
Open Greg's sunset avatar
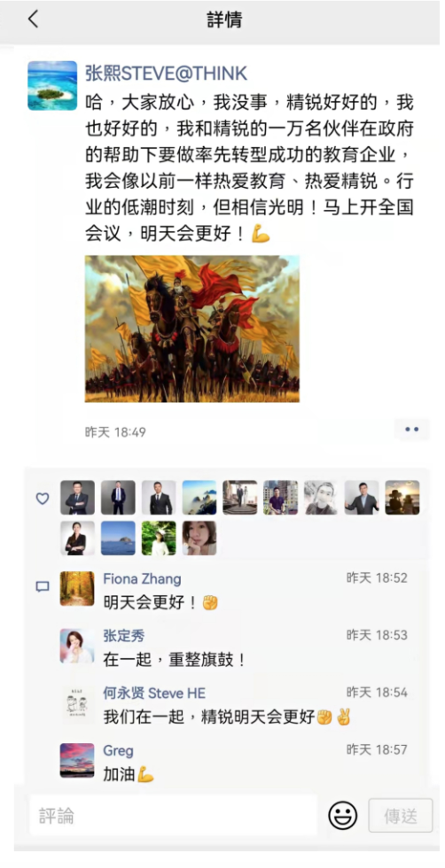[77, 761]
